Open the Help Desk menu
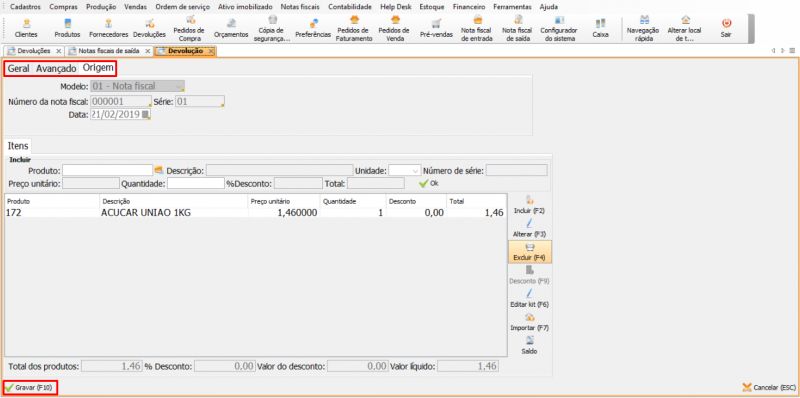 (x=396, y=7)
